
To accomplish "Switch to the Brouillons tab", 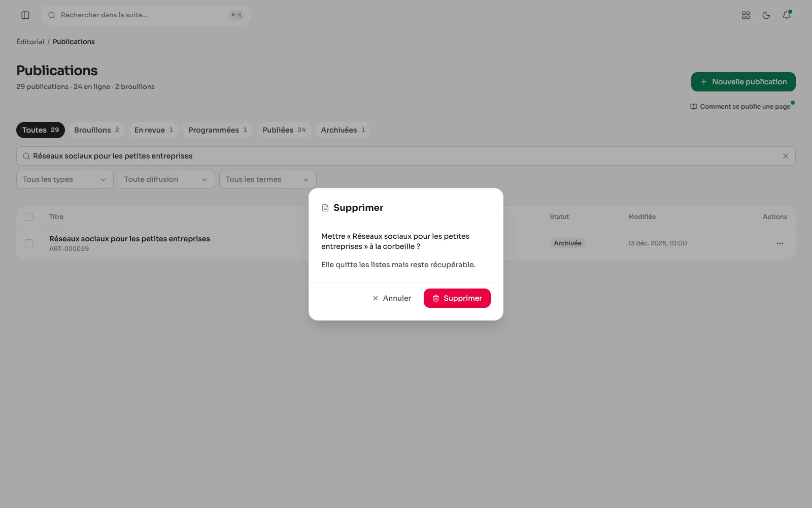I will click(96, 130).
